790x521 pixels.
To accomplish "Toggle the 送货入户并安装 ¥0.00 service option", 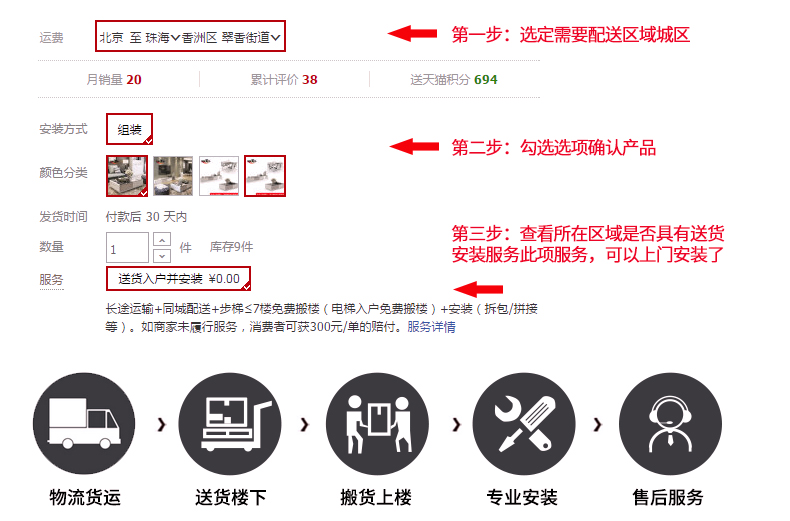I will (178, 279).
